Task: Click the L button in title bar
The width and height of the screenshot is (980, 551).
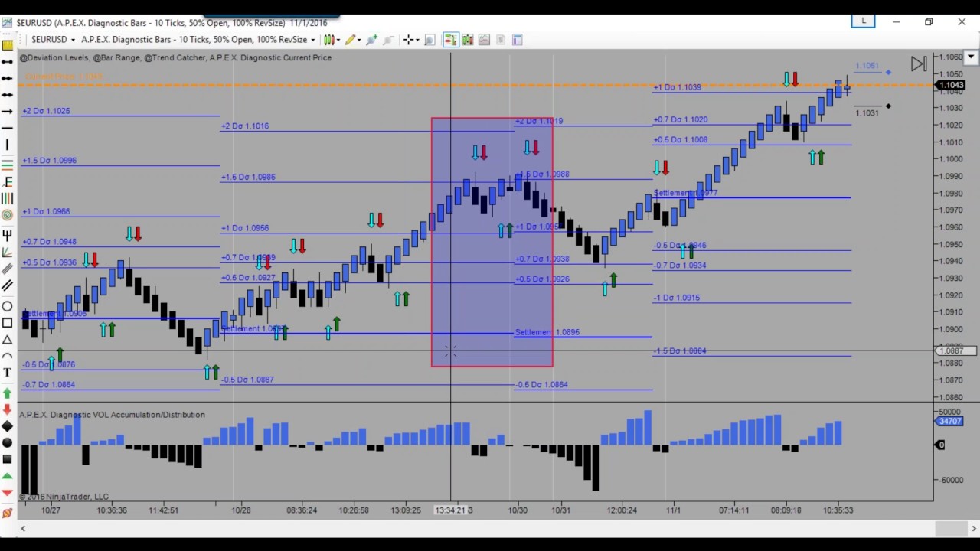Action: tap(864, 21)
